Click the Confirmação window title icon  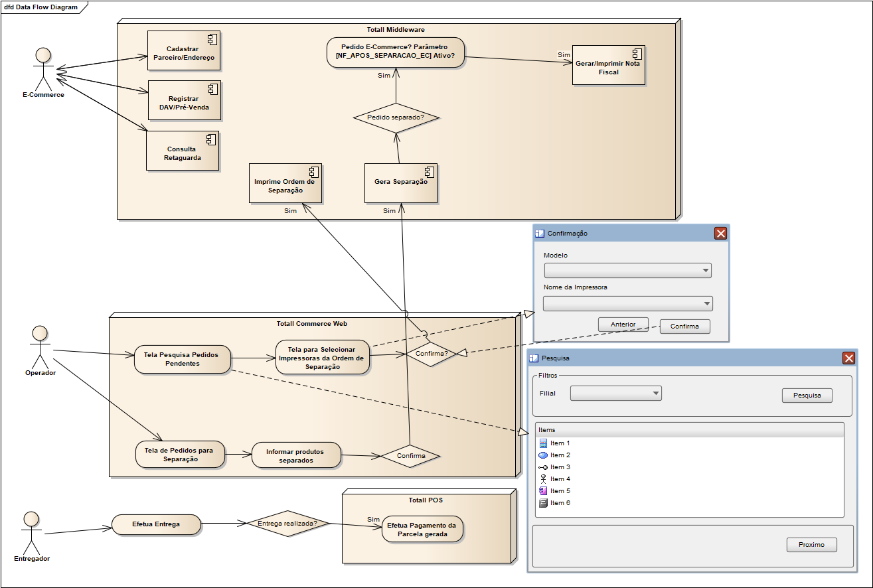[540, 234]
